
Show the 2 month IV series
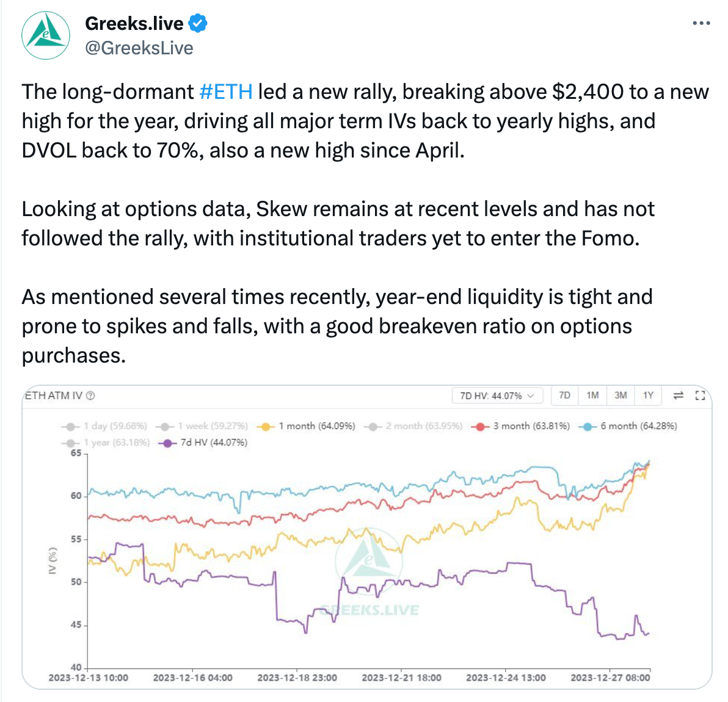pos(413,426)
